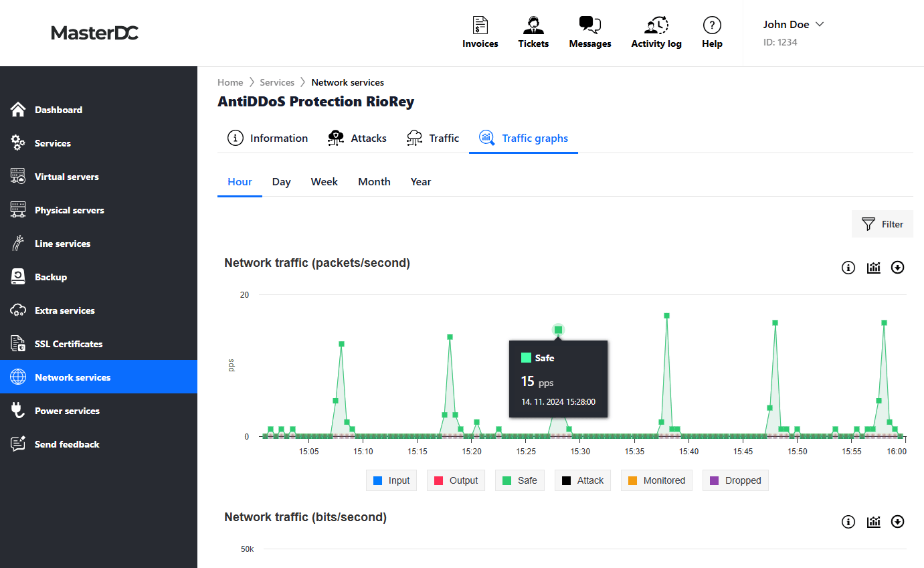Open the Filter options
This screenshot has width=924, height=568.
[882, 224]
